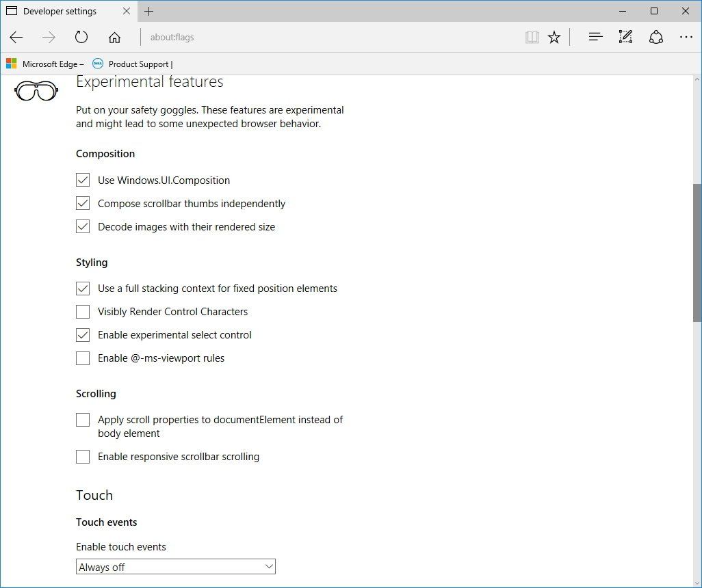Click the Reading view icon
Image resolution: width=702 pixels, height=588 pixels.
tap(532, 37)
